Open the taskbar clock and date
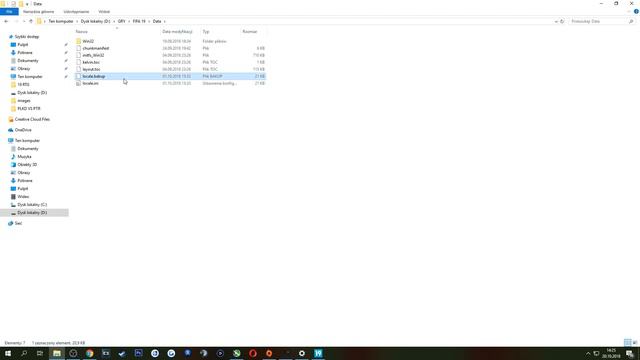The height and width of the screenshot is (360, 640). pos(611,353)
